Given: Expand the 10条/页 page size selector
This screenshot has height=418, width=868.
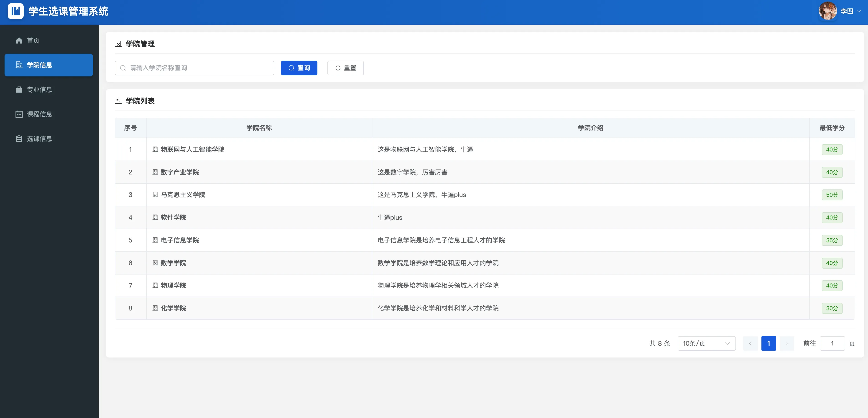Looking at the screenshot, I should (706, 343).
